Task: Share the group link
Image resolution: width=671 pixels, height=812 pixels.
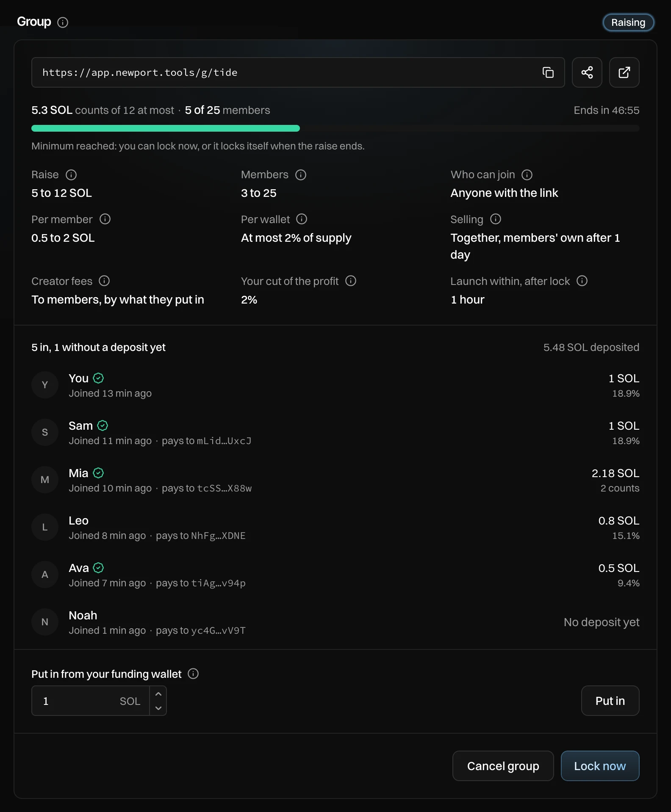Action: point(587,72)
